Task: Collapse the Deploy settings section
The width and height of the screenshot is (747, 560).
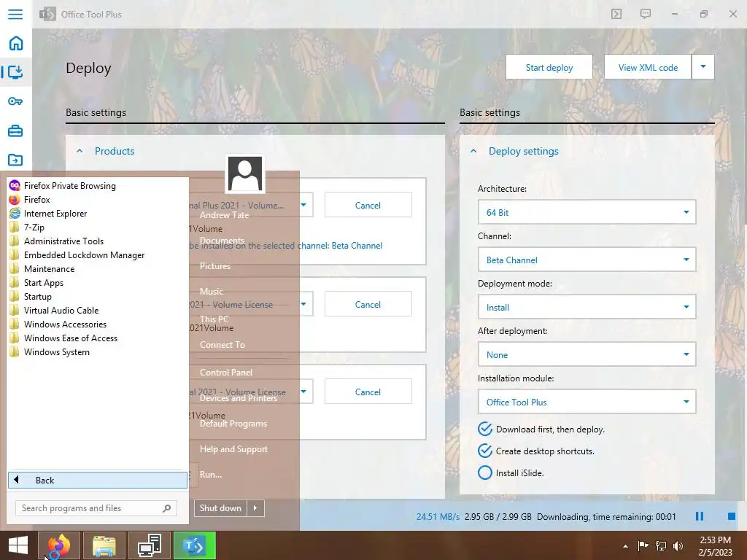Action: click(x=473, y=151)
